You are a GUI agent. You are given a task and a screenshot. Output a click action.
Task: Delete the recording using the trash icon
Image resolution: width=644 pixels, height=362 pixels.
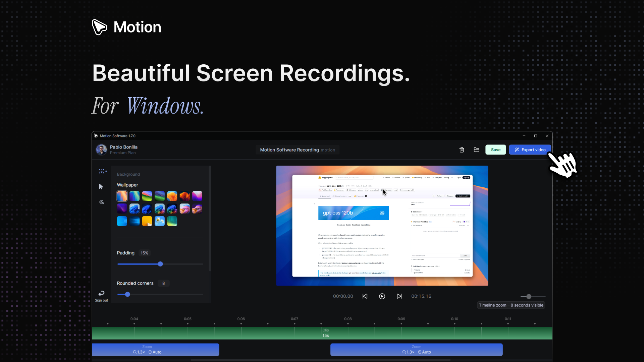pos(462,150)
